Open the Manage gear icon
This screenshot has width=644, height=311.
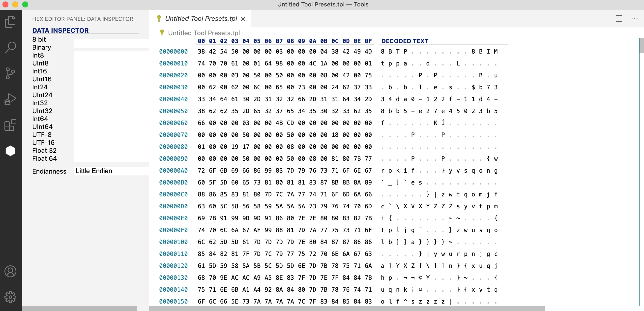10,297
